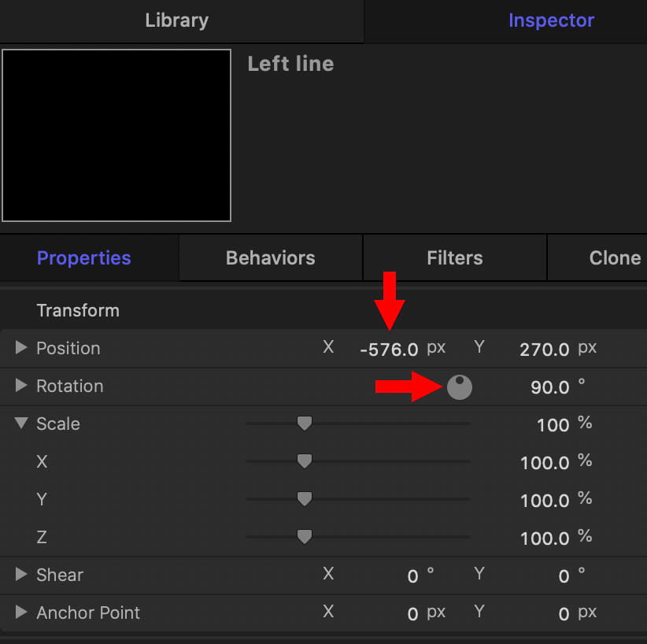Click the Position X value -576.0
647x644 pixels.
pyautogui.click(x=389, y=350)
